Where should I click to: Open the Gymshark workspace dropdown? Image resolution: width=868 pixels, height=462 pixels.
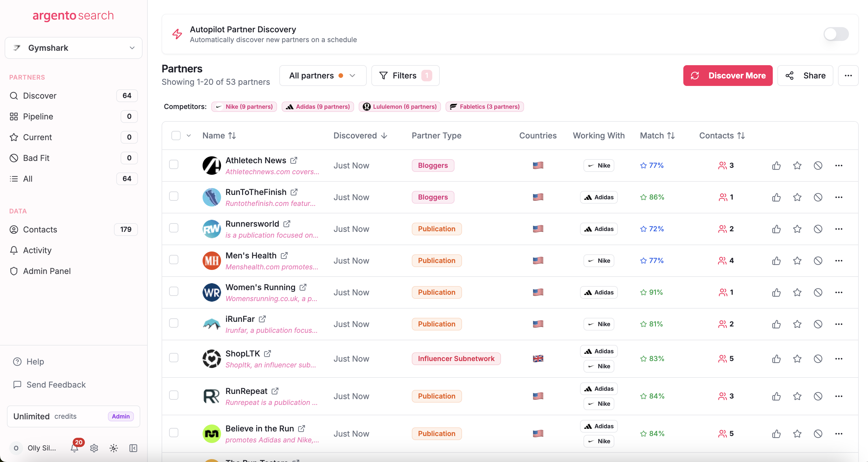point(74,48)
